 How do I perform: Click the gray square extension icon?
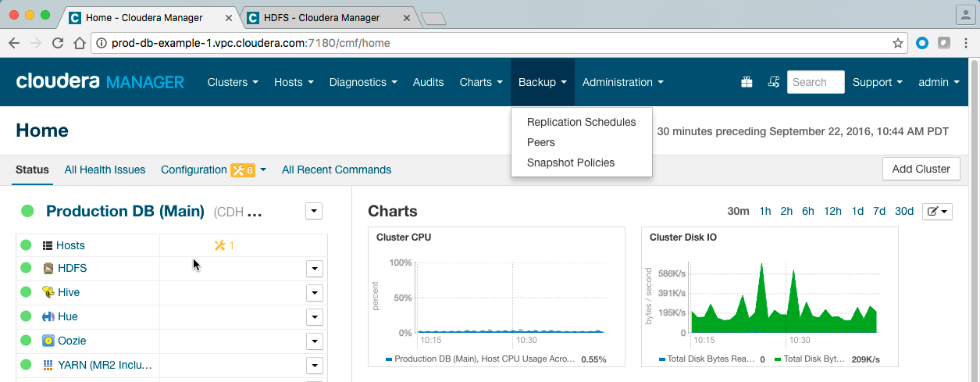pos(944,43)
